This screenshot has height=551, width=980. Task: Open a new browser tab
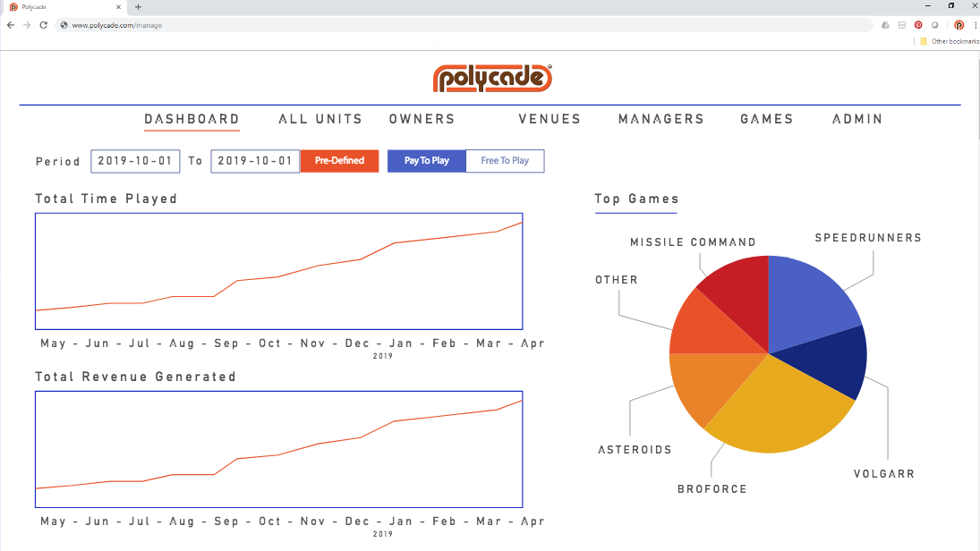pos(138,6)
